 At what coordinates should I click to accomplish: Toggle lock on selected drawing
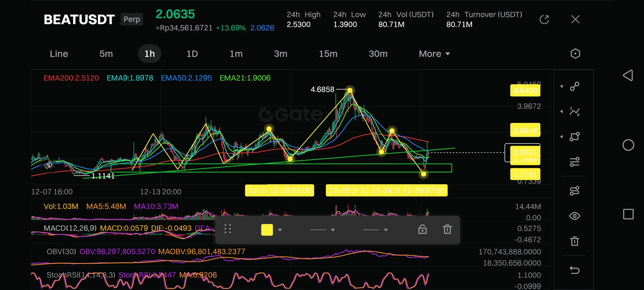(422, 229)
